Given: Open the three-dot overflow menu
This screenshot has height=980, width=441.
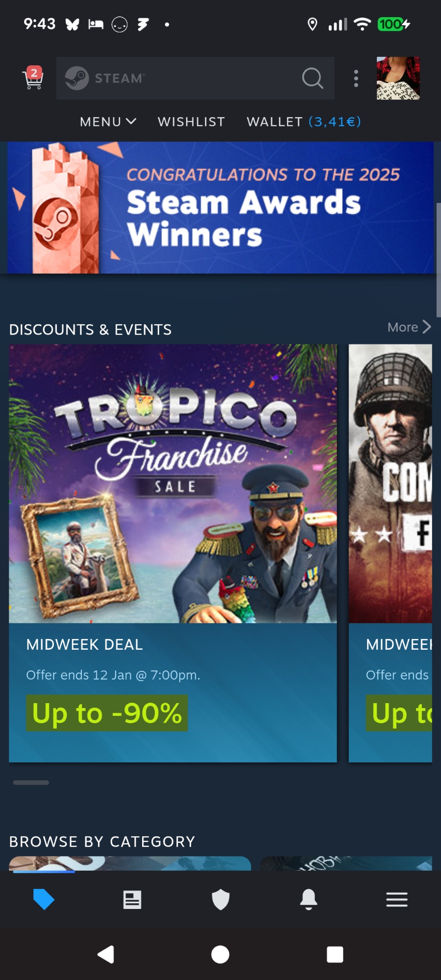Looking at the screenshot, I should 356,78.
